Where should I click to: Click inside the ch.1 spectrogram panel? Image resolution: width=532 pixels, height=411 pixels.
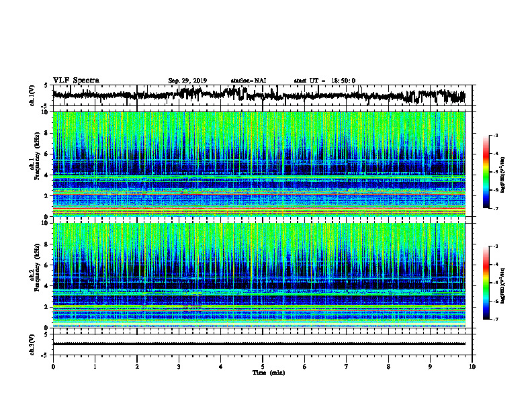coord(259,164)
